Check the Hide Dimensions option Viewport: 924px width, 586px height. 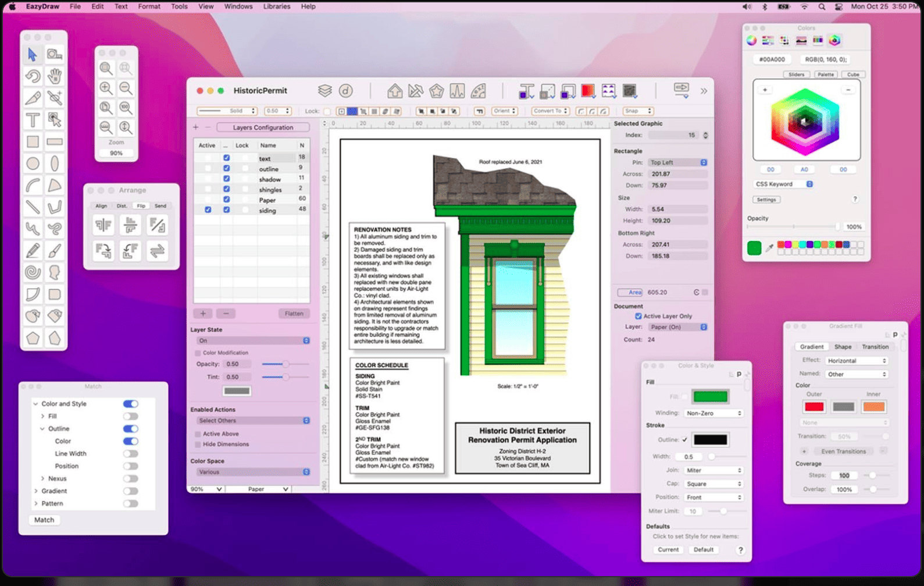pyautogui.click(x=198, y=444)
